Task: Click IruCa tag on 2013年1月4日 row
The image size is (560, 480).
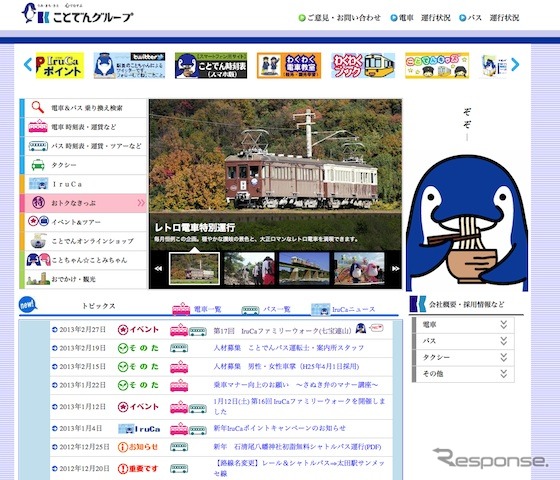Action: pyautogui.click(x=139, y=429)
